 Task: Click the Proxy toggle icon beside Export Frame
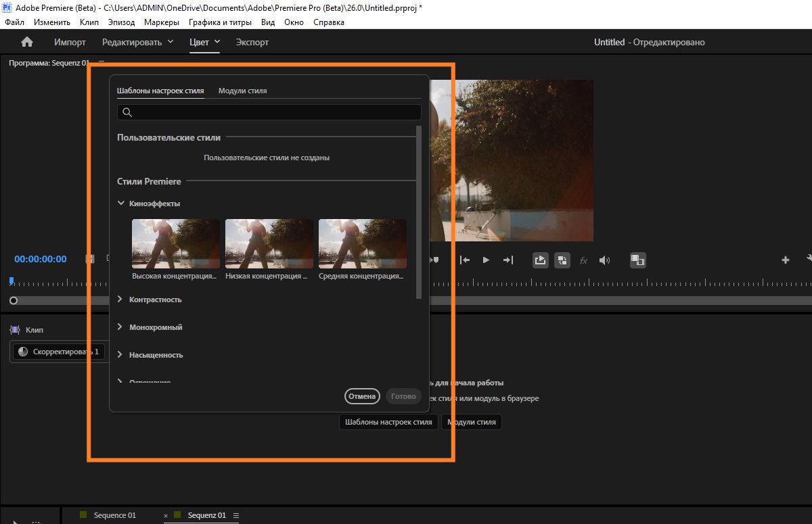pos(562,260)
